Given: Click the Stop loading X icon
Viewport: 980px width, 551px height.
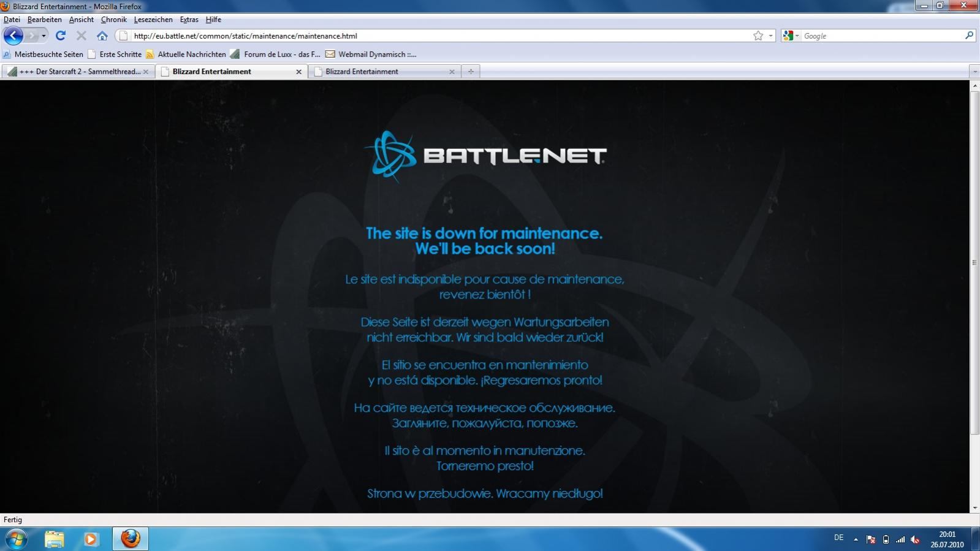Looking at the screenshot, I should pyautogui.click(x=81, y=36).
